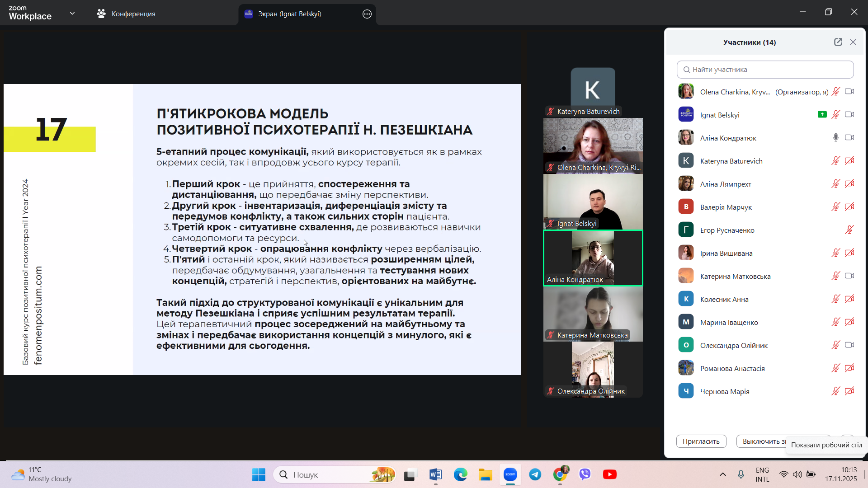Click the microphone icon next to Аліна Кондратюк
The image size is (868, 488).
click(835, 138)
